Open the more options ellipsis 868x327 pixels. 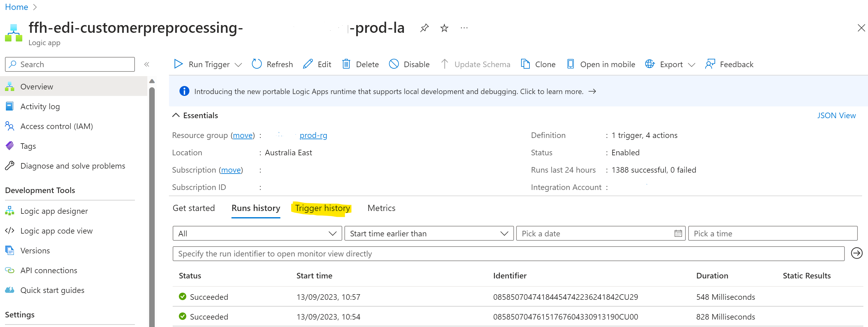(464, 28)
